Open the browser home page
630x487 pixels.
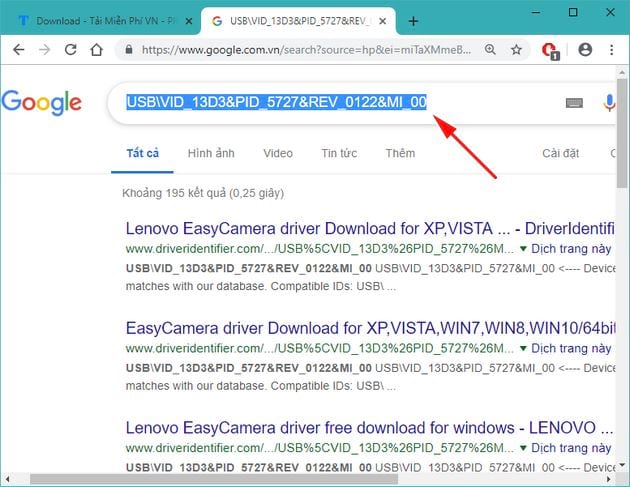(96, 50)
